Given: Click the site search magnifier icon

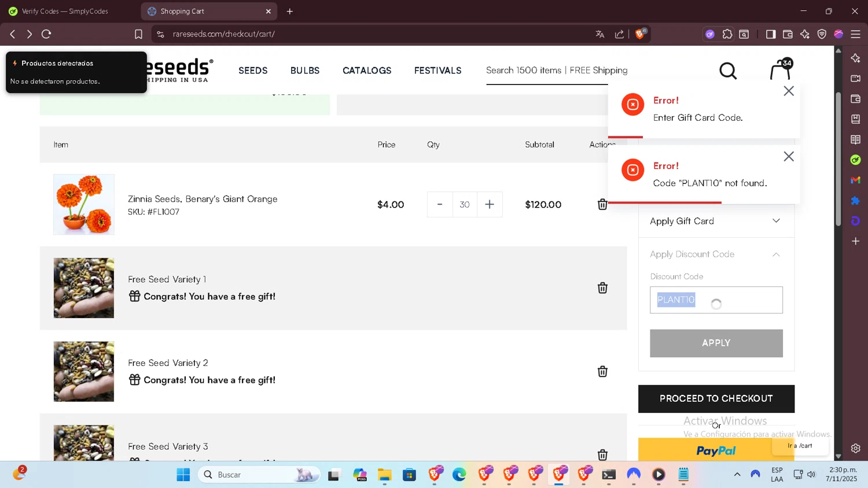Looking at the screenshot, I should 728,71.
